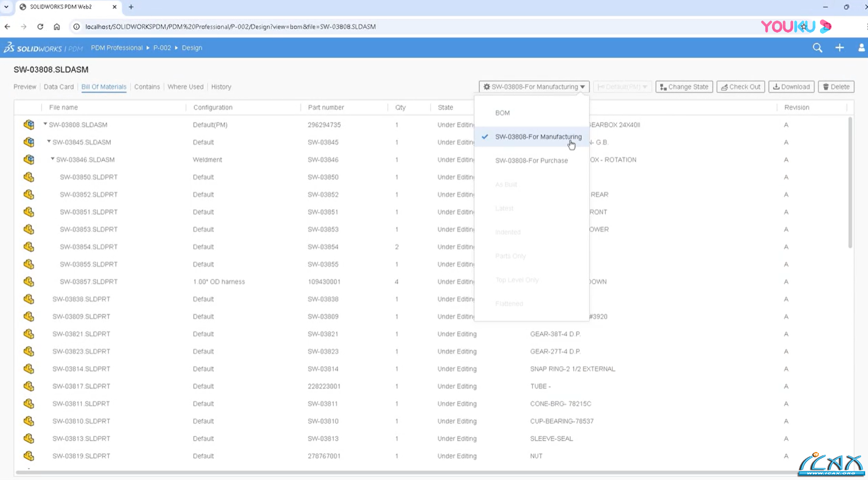Collapse the SW-03845.SLDASM subassembly node
This screenshot has width=868, height=480.
(49, 142)
